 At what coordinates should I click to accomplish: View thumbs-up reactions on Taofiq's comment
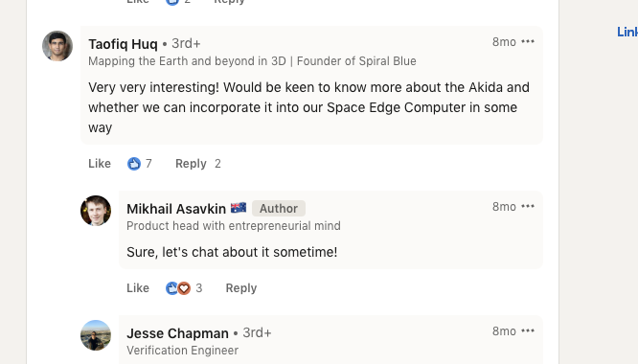(134, 164)
